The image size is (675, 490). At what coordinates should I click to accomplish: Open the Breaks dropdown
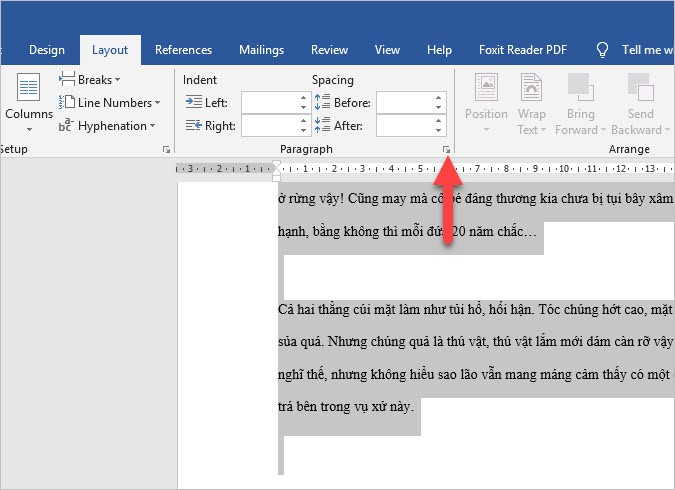(99, 80)
